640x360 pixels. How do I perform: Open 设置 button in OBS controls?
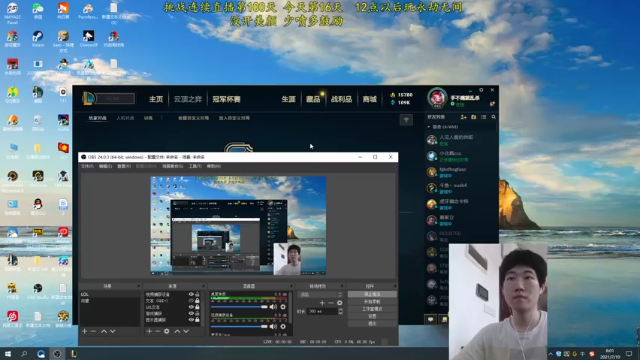pos(372,316)
